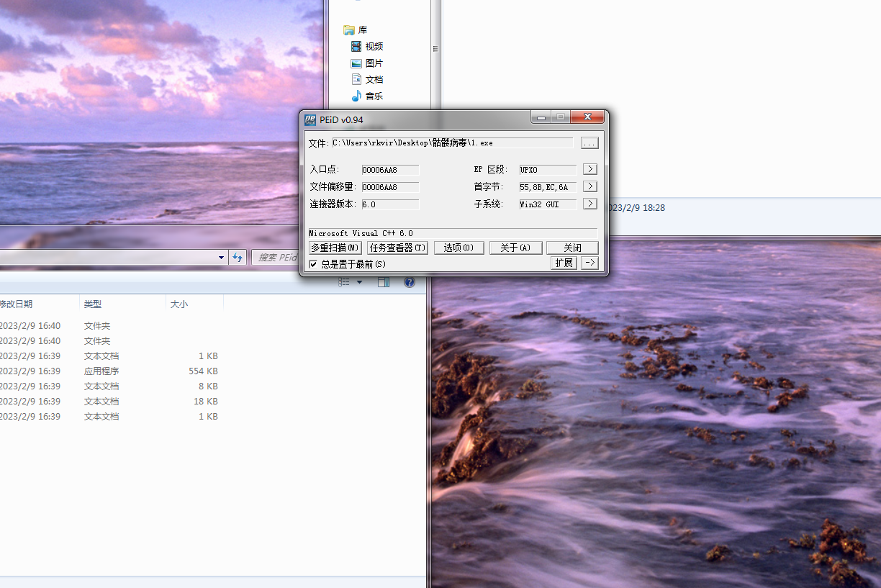Click the 搜索 PEid search box
The image size is (881, 588).
point(277,258)
